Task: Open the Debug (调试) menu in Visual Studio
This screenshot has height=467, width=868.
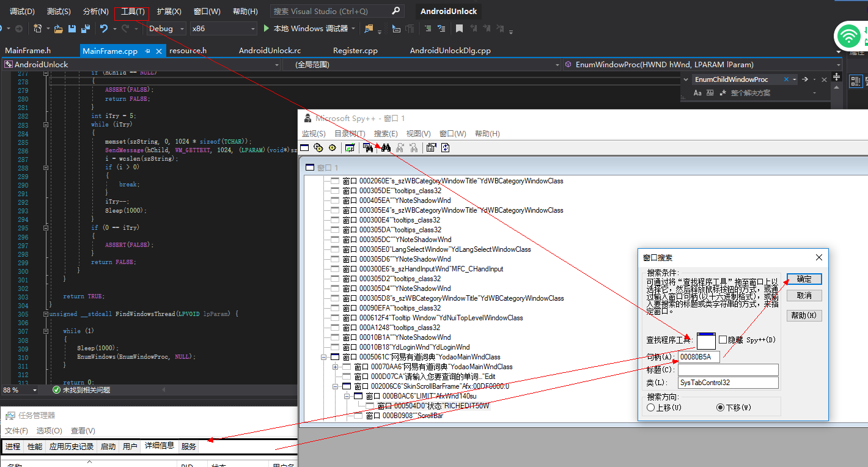Action: click(x=22, y=12)
